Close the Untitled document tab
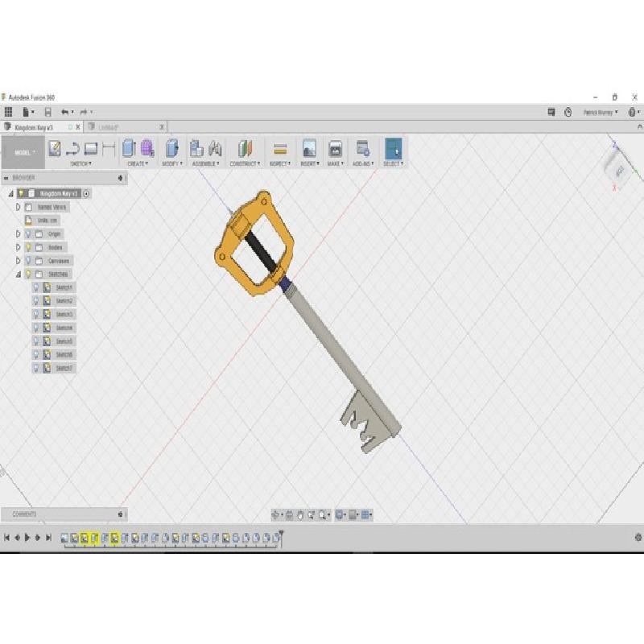 tap(162, 127)
